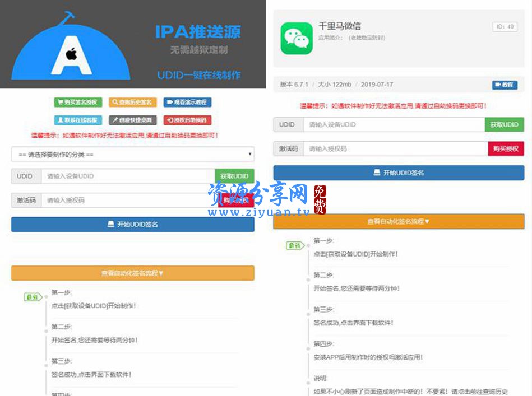
Task: Click 签名成功,点击界面下载软件! on 千里马微信 page
Action: [353, 323]
